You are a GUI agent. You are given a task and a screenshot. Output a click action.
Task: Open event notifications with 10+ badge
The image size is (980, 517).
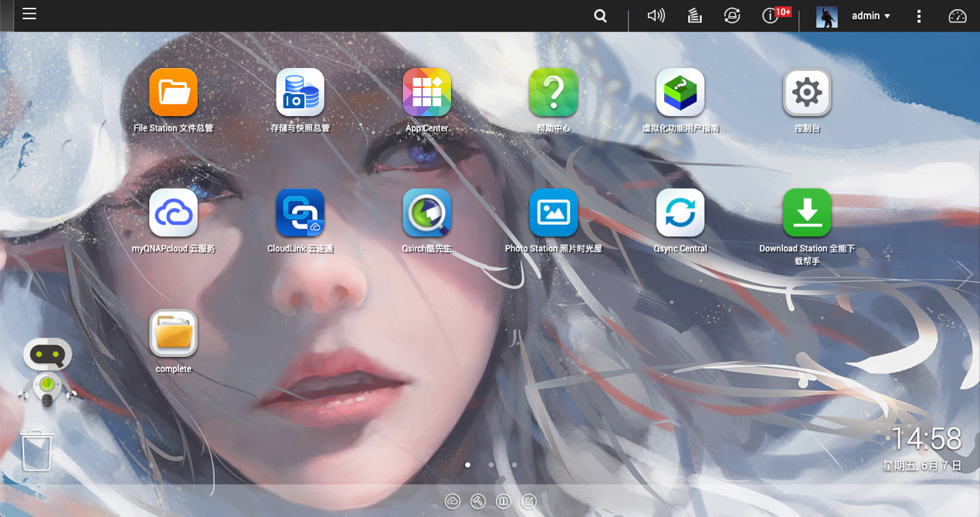771,16
